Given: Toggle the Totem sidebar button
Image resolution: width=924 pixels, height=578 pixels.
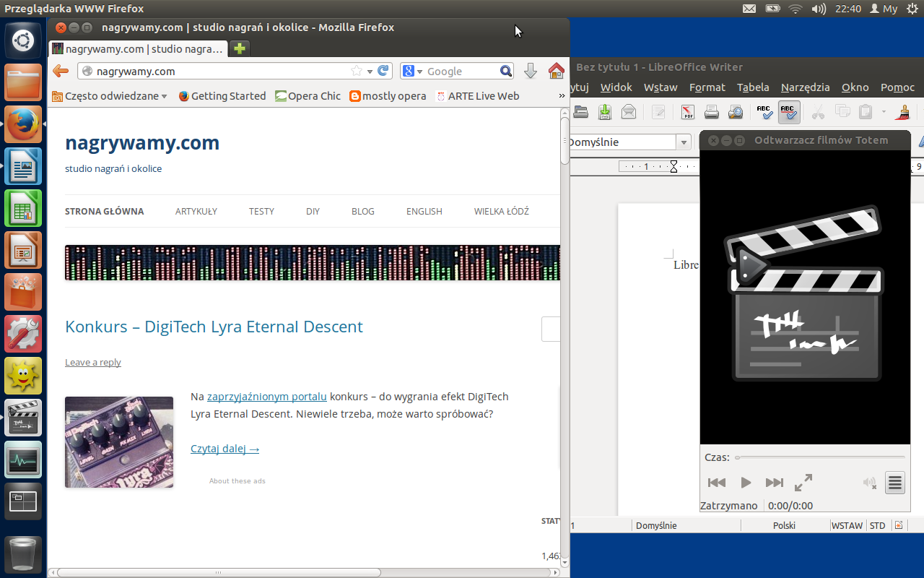Looking at the screenshot, I should click(895, 483).
